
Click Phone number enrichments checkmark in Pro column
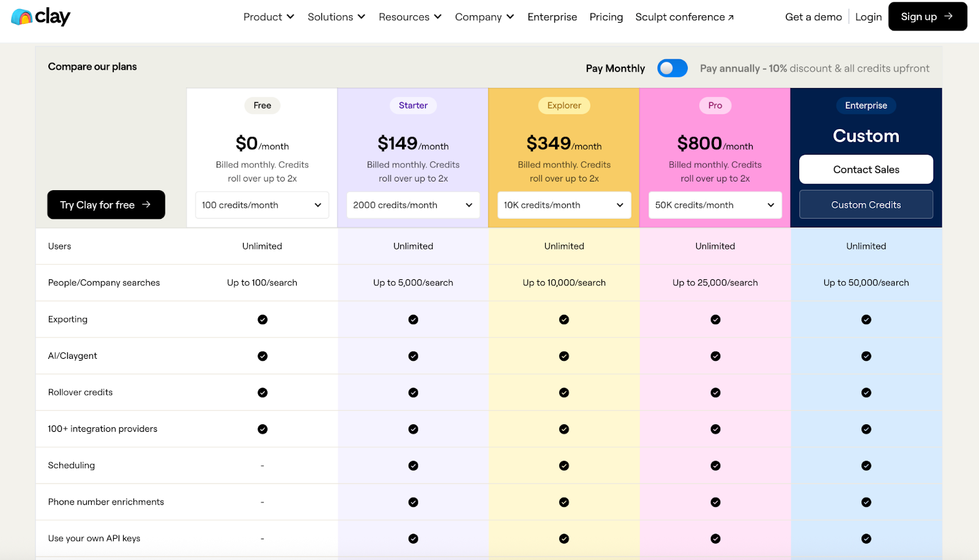(715, 502)
